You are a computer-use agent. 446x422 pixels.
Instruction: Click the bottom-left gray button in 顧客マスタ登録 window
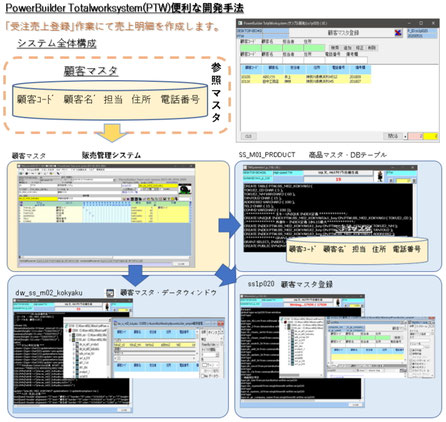coord(249,136)
